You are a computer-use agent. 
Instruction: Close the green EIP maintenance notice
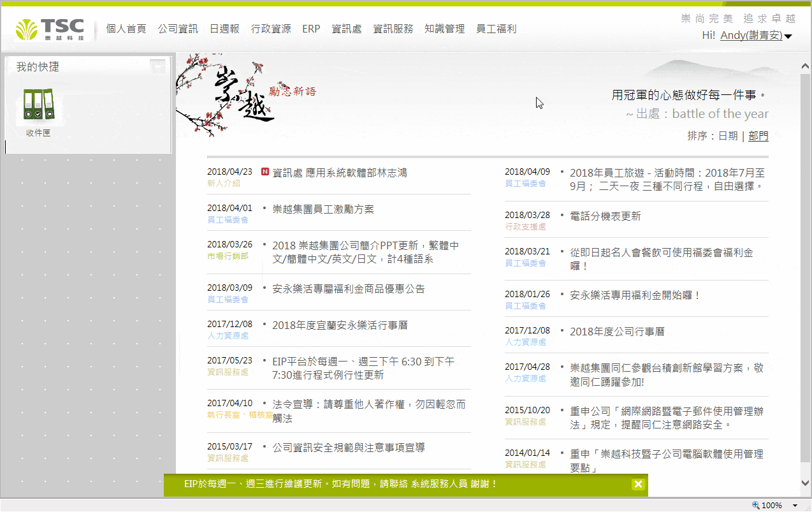click(638, 484)
